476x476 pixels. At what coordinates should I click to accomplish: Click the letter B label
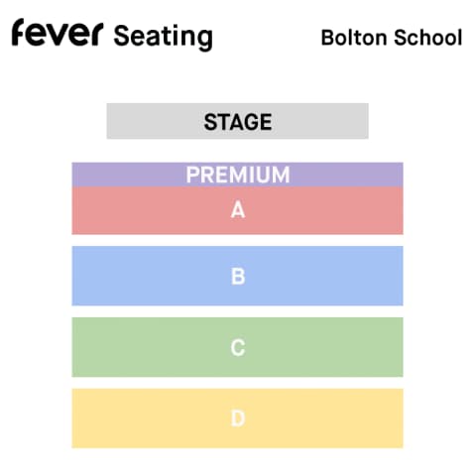click(x=238, y=277)
